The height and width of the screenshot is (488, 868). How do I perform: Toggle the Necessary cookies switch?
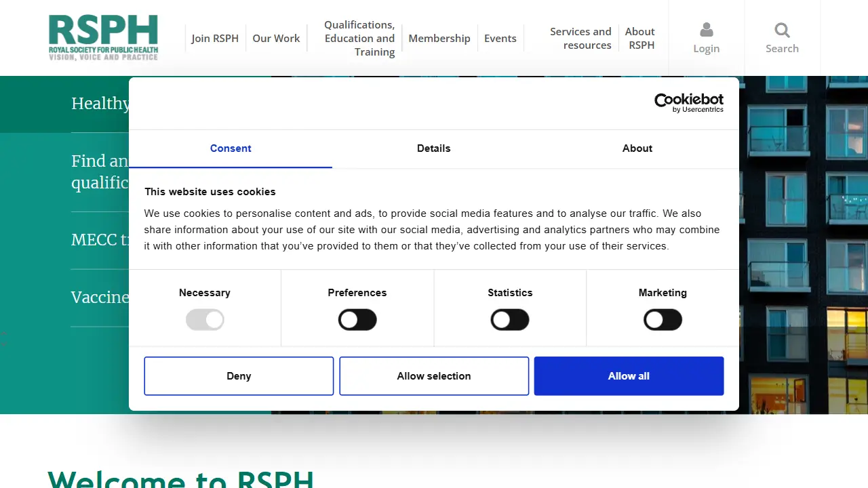pyautogui.click(x=205, y=320)
